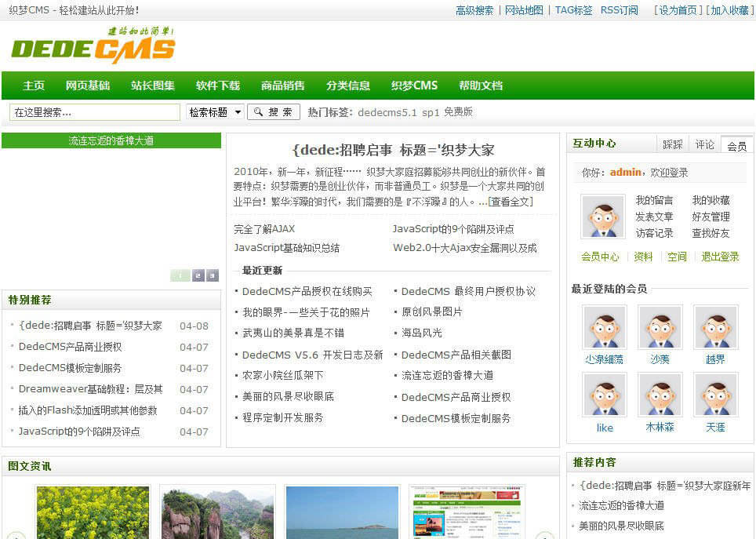Open the 高级搜索 link

pyautogui.click(x=474, y=10)
